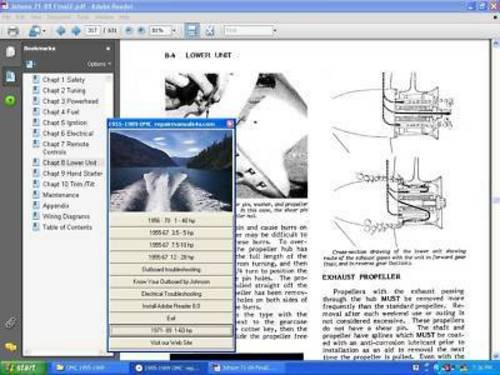
Task: Open the Table of Contents bookmark
Action: click(x=67, y=227)
